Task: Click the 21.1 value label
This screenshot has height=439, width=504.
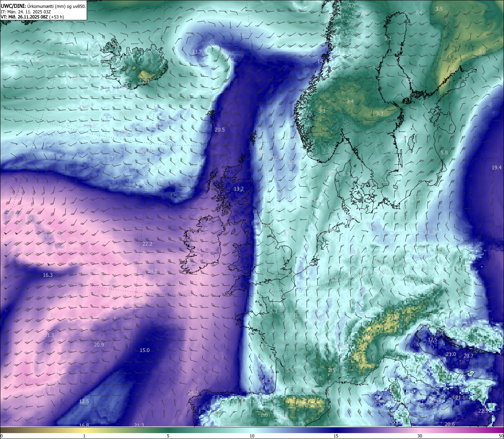Action: pyautogui.click(x=460, y=398)
